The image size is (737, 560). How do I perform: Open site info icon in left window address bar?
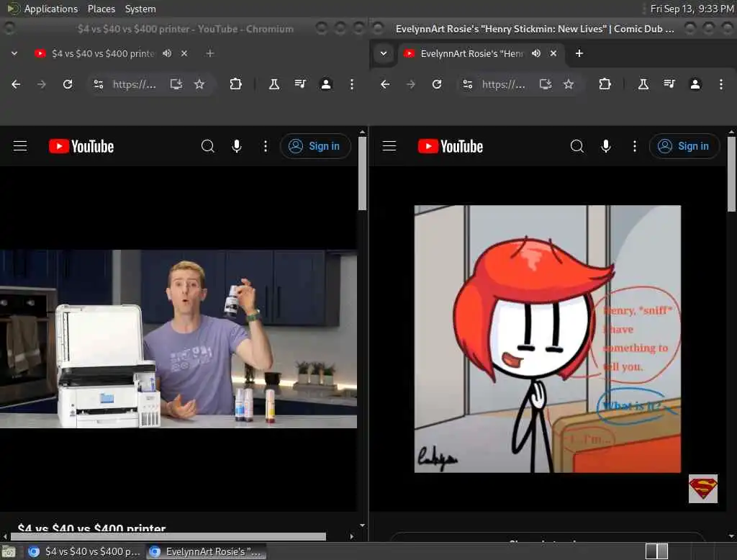[x=98, y=84]
